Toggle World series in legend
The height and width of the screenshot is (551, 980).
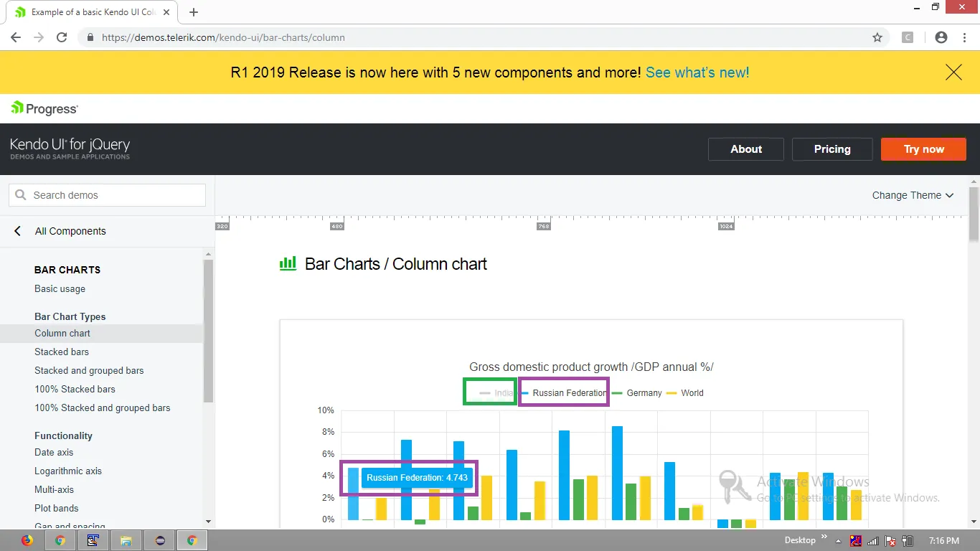[685, 392]
